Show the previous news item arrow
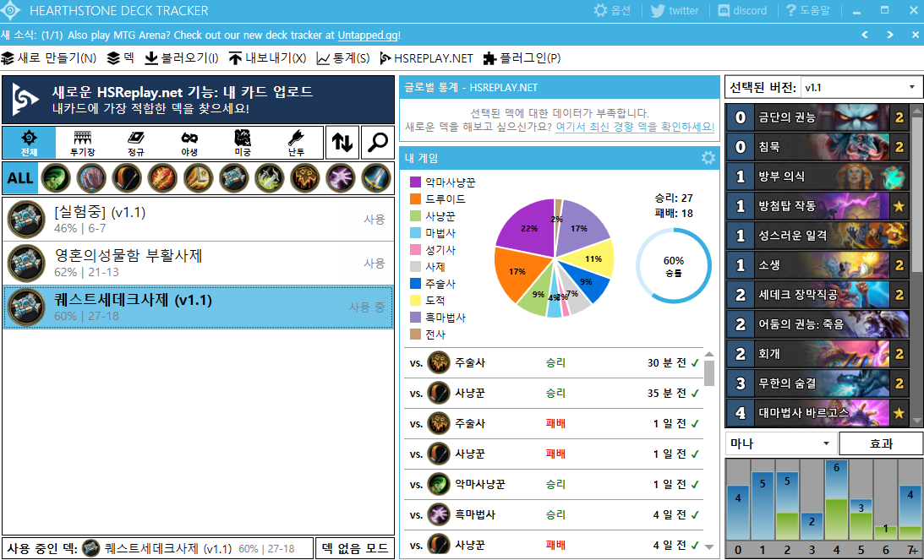The height and width of the screenshot is (560, 924). coord(865,35)
